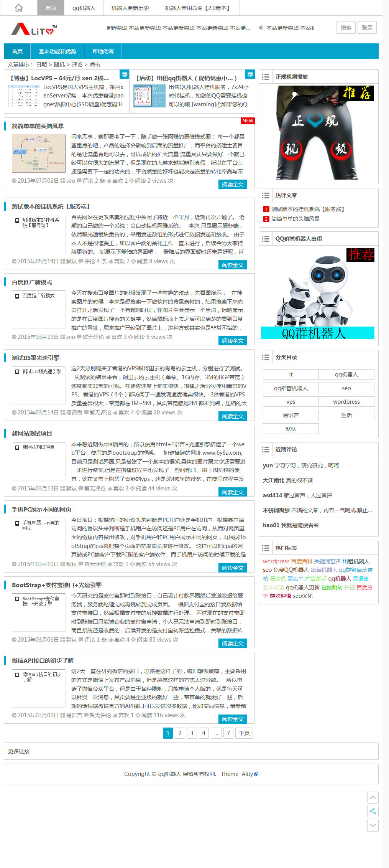This screenshot has width=389, height=868.
Task: Click QQ群机器人 robot promo image
Action: tap(318, 294)
